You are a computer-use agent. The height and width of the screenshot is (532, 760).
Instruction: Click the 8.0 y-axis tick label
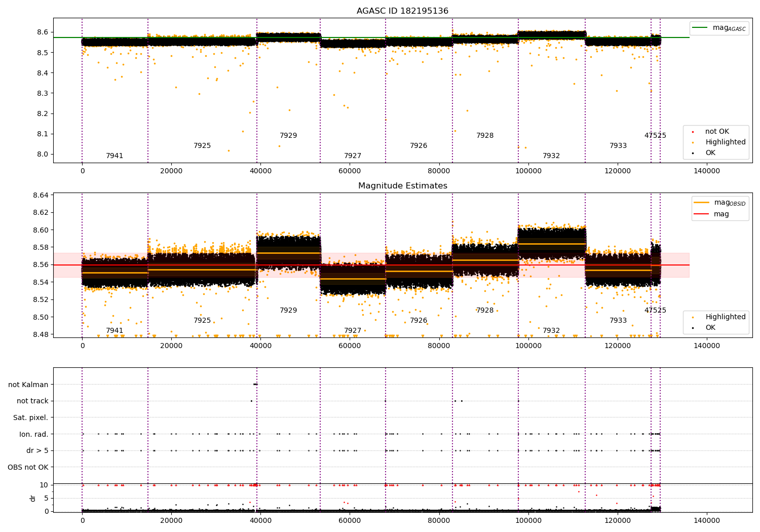[x=43, y=155]
